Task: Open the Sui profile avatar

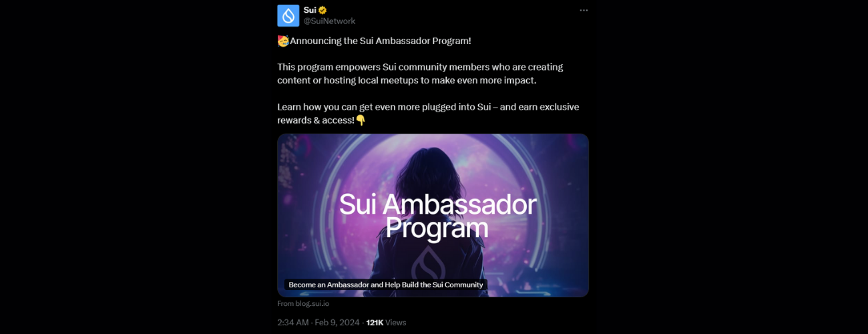Action: (x=288, y=15)
